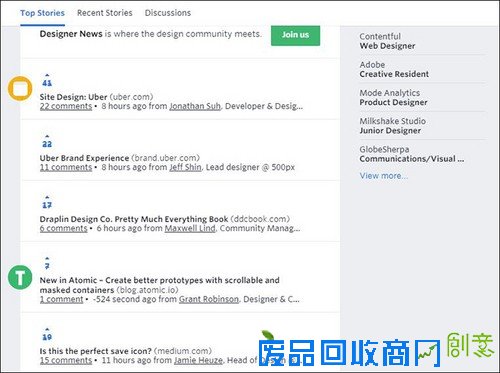Viewport: 500px width, 373px height.
Task: Open the Adobe Creative Resident job listing
Action: click(x=394, y=69)
